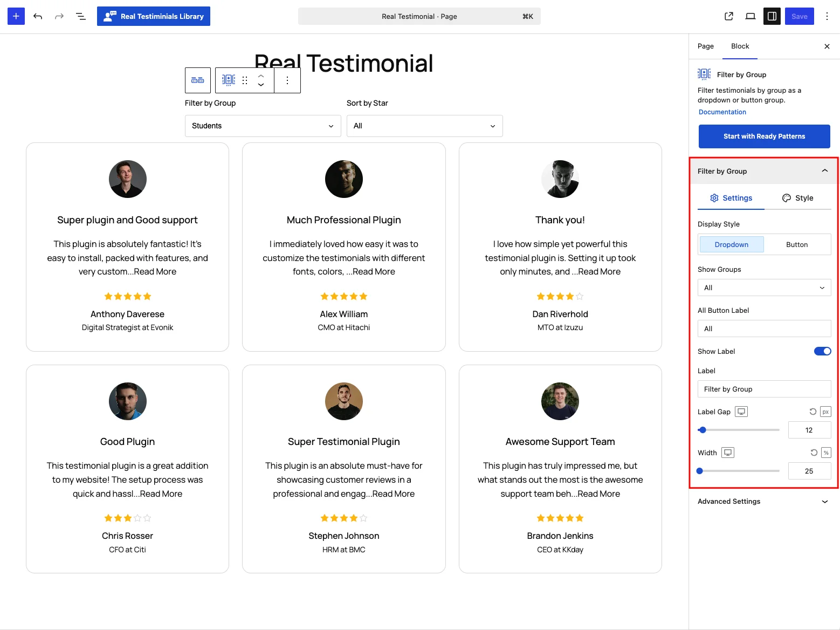Open the Show Groups dropdown
The width and height of the screenshot is (840, 630).
point(765,287)
